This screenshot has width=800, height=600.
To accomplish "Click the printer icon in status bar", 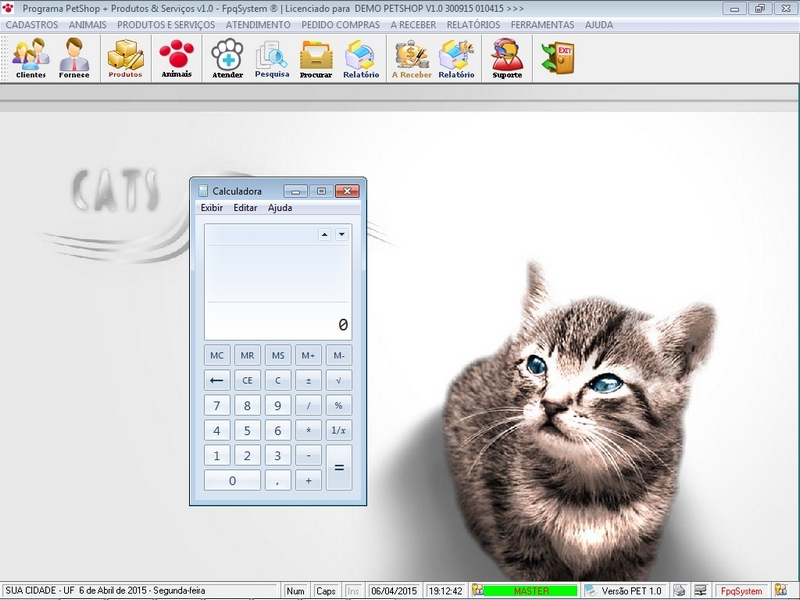I will click(x=679, y=590).
